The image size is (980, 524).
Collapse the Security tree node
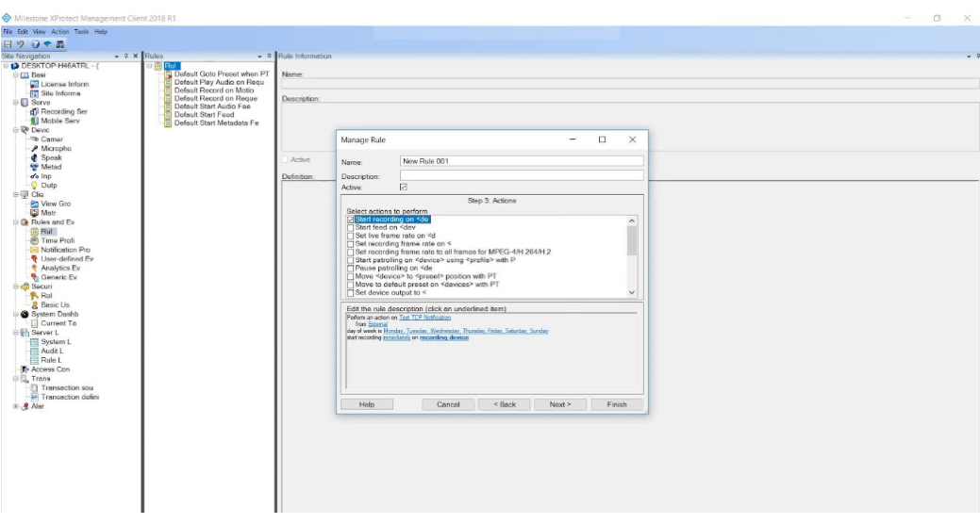click(x=16, y=287)
